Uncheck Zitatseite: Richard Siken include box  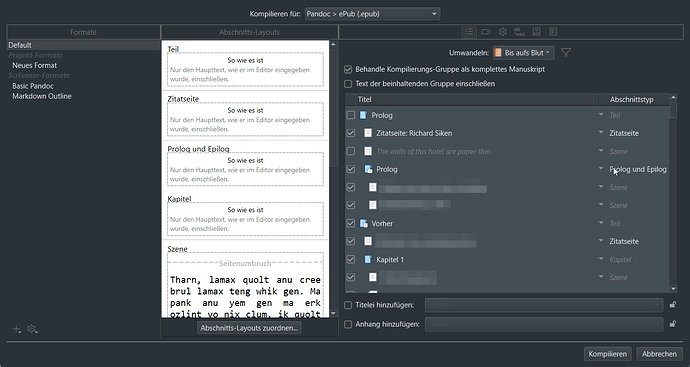click(x=351, y=133)
